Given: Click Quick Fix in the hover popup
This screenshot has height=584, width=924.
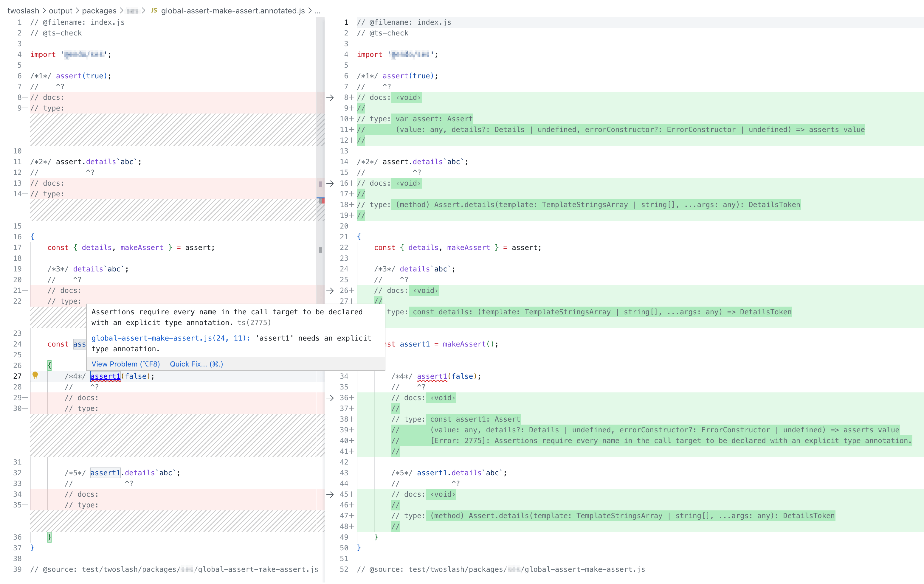Looking at the screenshot, I should coord(196,364).
